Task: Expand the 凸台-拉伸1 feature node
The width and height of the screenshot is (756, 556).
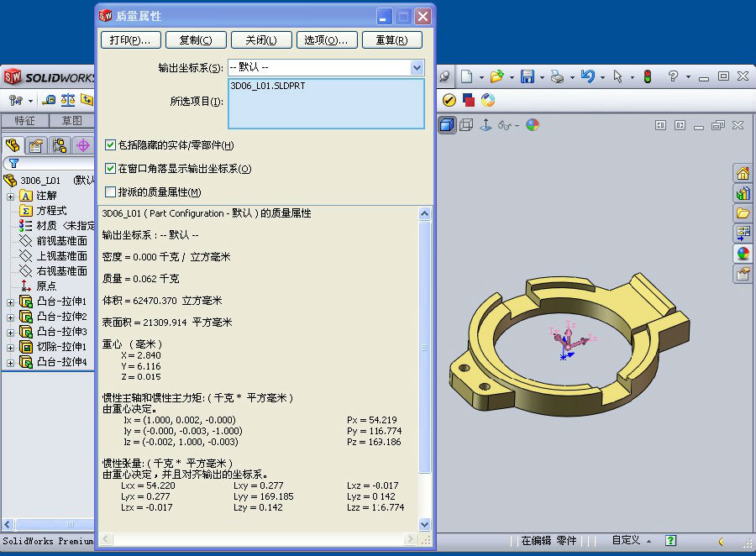Action: pos(10,302)
